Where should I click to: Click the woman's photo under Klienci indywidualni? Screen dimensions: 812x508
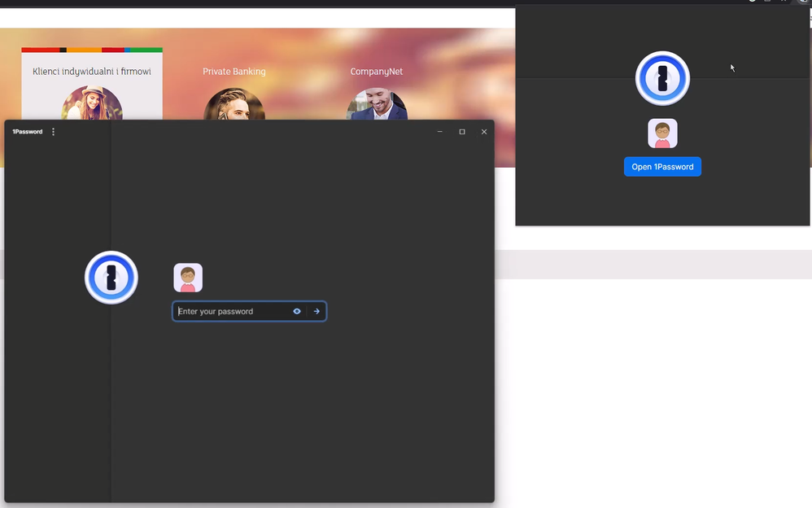pyautogui.click(x=92, y=103)
